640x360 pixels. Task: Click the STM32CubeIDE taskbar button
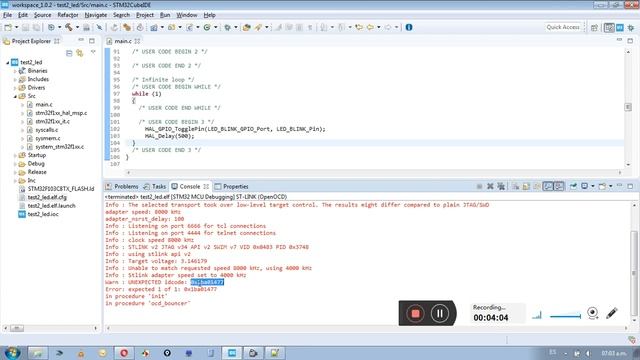232,353
